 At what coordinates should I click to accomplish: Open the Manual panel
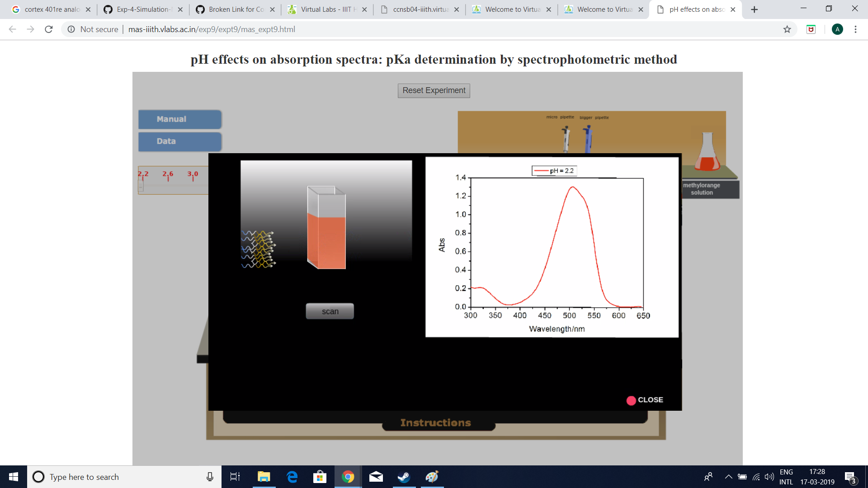pos(179,119)
